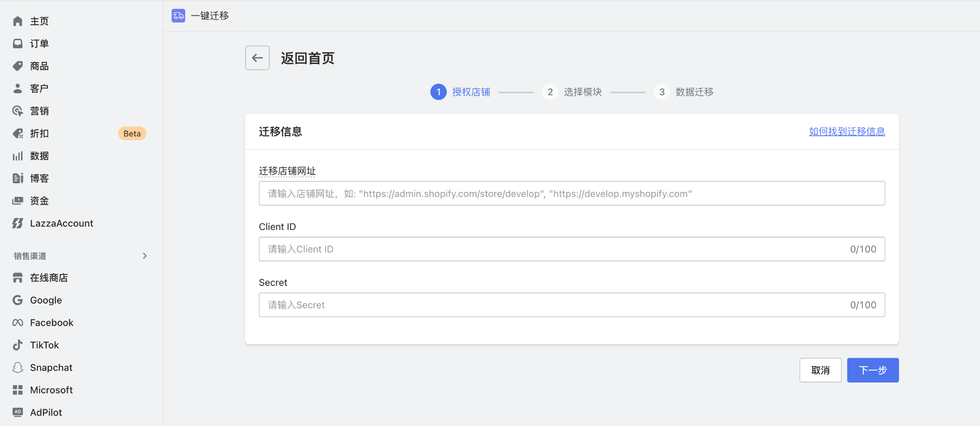Click the tag icon for 商品
Viewport: 980px width, 426px height.
pos(18,66)
